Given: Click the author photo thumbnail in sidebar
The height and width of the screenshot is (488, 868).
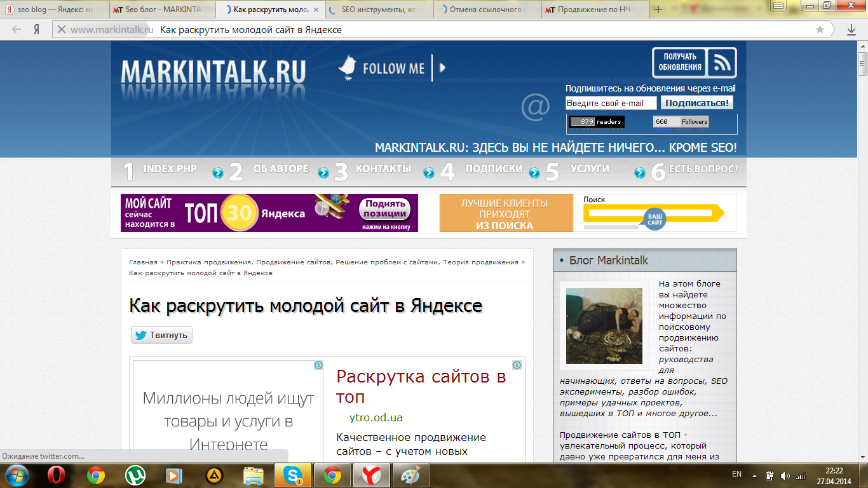Looking at the screenshot, I should 604,326.
